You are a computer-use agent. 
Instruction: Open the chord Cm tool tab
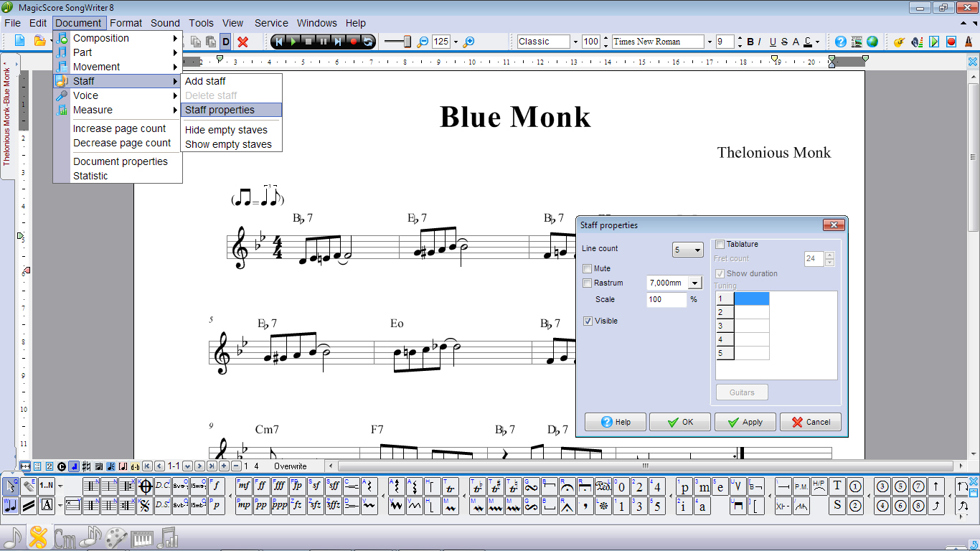click(x=65, y=538)
